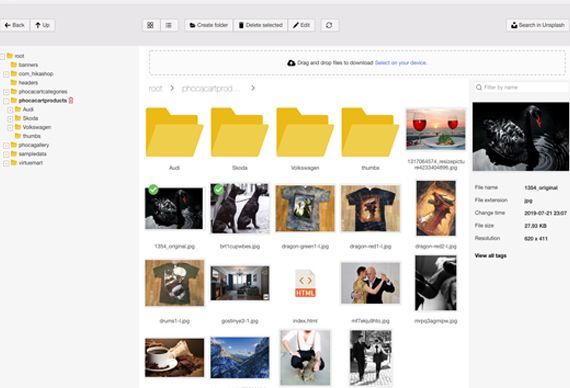Viewport: 570px width, 388px height.
Task: Expand the Volkswagen tree node
Action: pyautogui.click(x=10, y=128)
